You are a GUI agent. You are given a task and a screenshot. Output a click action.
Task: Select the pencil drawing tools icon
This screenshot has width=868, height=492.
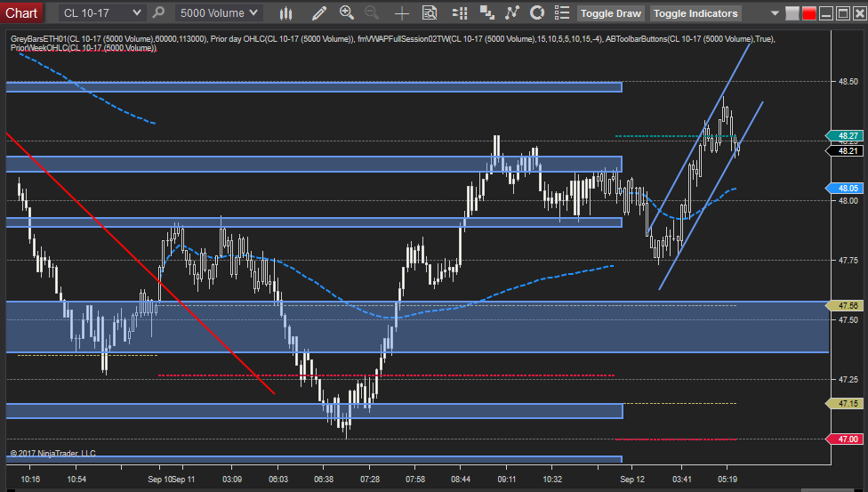pyautogui.click(x=319, y=12)
